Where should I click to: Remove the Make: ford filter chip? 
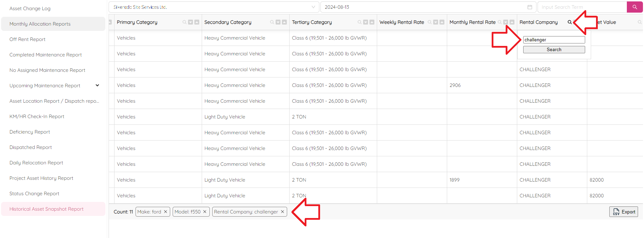166,212
